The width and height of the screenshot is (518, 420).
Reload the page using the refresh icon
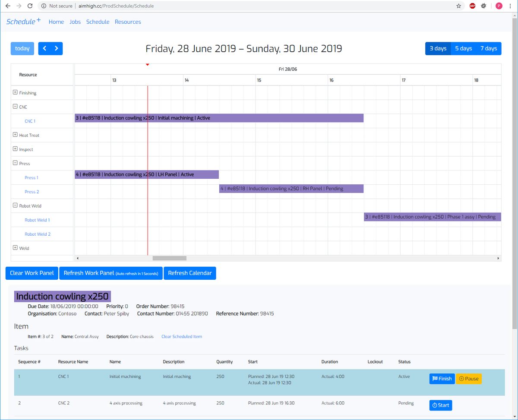point(29,6)
